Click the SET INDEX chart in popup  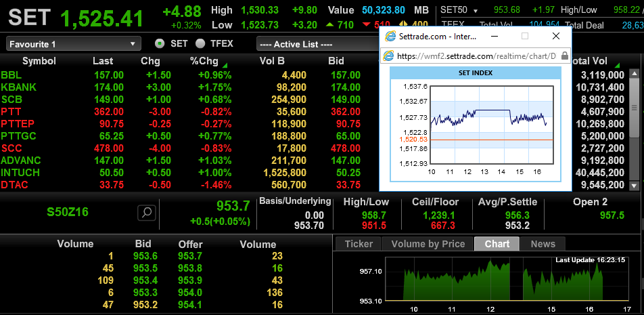(x=492, y=124)
